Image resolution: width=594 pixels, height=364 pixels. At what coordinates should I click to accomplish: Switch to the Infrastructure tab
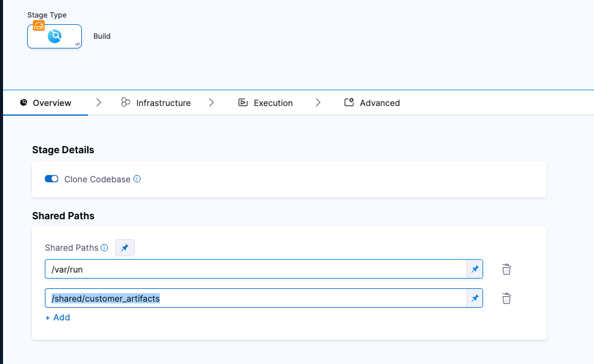[156, 103]
